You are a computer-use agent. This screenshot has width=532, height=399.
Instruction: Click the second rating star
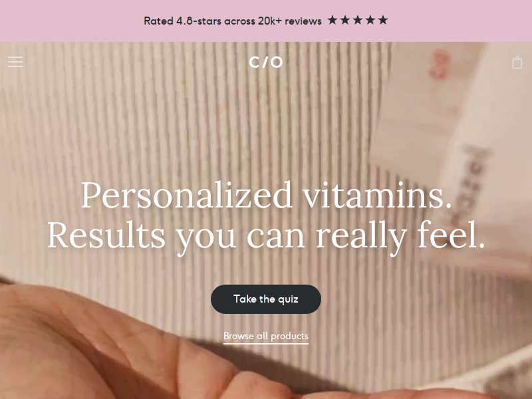click(345, 21)
